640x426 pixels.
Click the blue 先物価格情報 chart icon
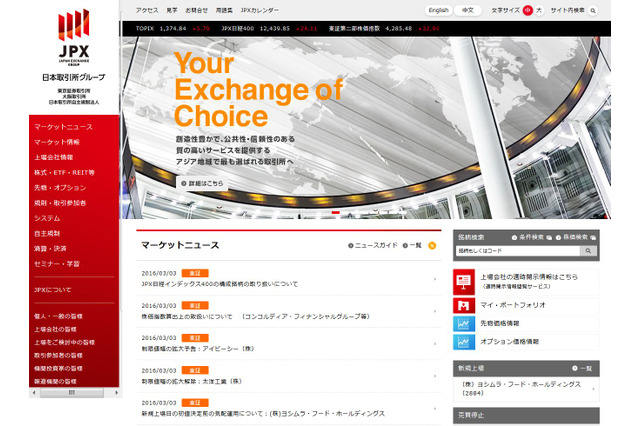pyautogui.click(x=464, y=324)
